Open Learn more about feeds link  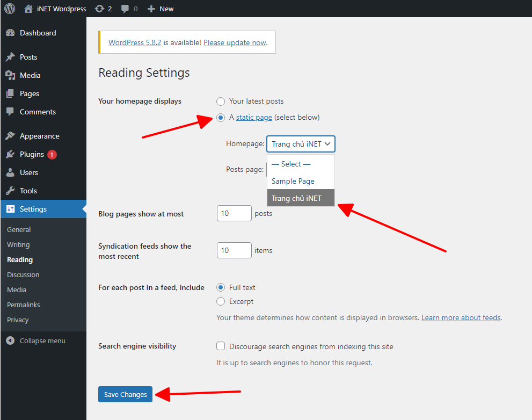pyautogui.click(x=461, y=317)
